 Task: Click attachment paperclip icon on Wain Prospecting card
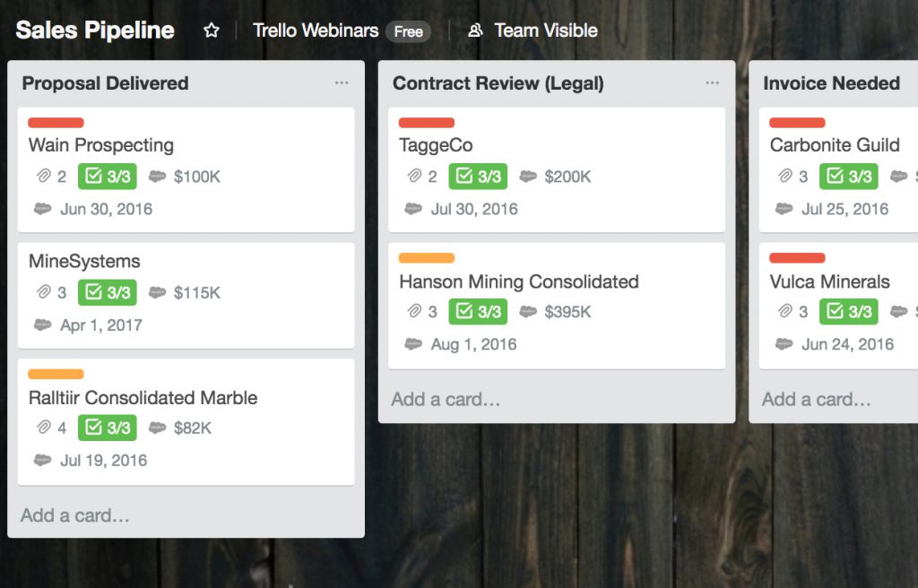pos(44,176)
